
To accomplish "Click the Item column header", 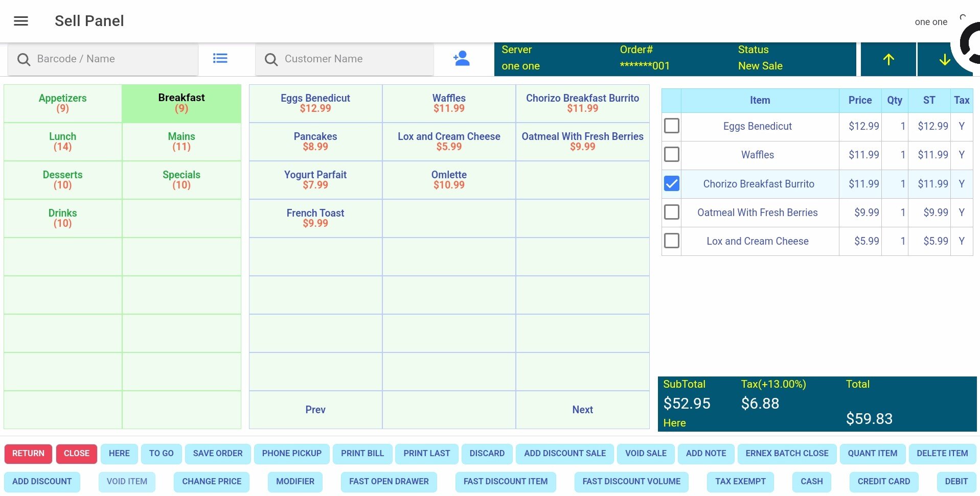I will coord(760,101).
